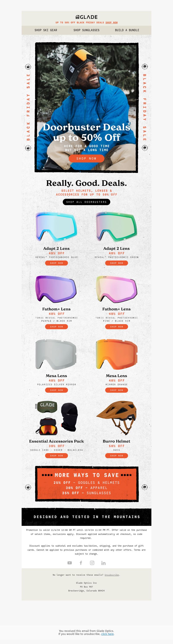The image size is (173, 644).
Task: Shop Now for Burro Helmet Buck
Action: pyautogui.click(x=117, y=456)
